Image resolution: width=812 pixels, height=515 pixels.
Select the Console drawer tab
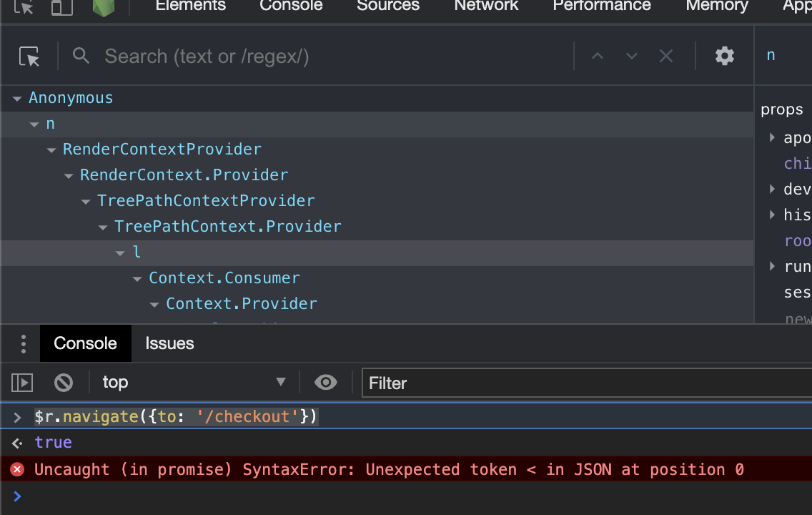[x=86, y=343]
